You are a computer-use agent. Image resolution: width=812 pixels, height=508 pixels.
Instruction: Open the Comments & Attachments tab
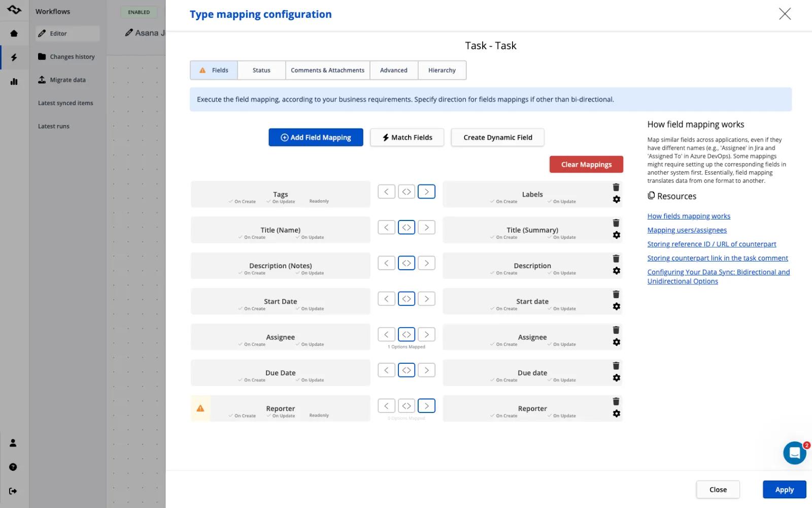pos(327,70)
